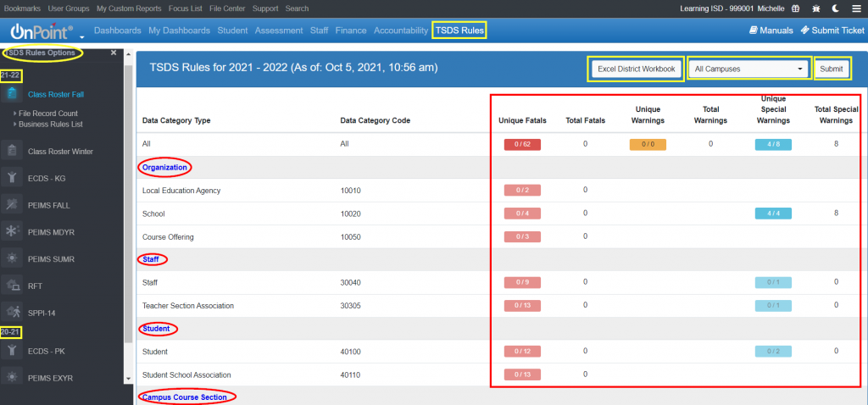Open the Manuals link text
Viewport: 868px width, 405px height.
(x=776, y=31)
